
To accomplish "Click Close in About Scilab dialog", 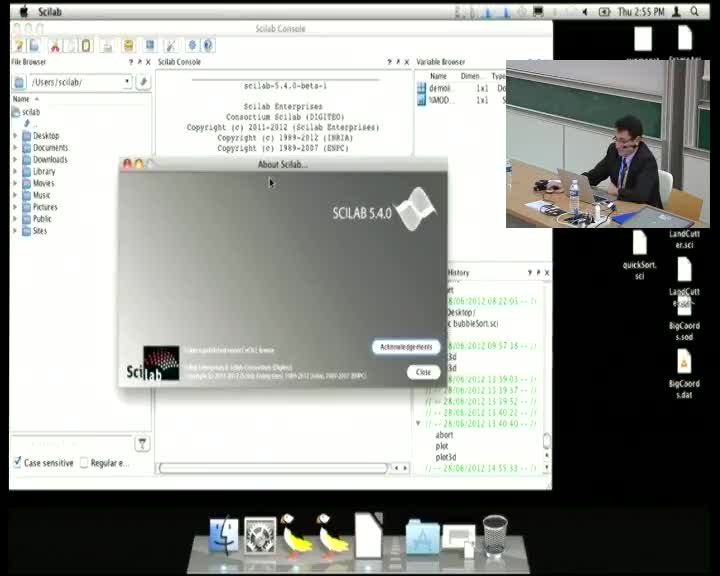I will pyautogui.click(x=423, y=372).
